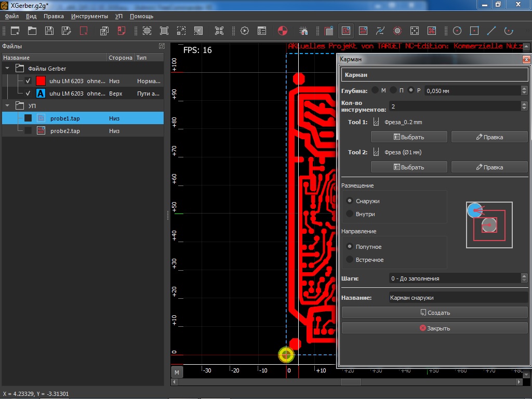Open the Правка menu
Image resolution: width=532 pixels, height=399 pixels.
tap(54, 16)
